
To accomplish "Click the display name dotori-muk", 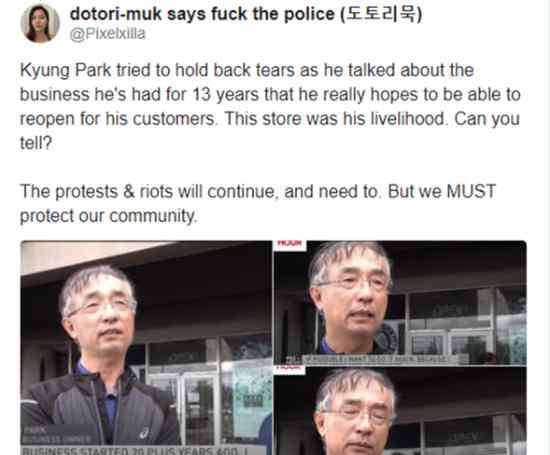I will (116, 14).
